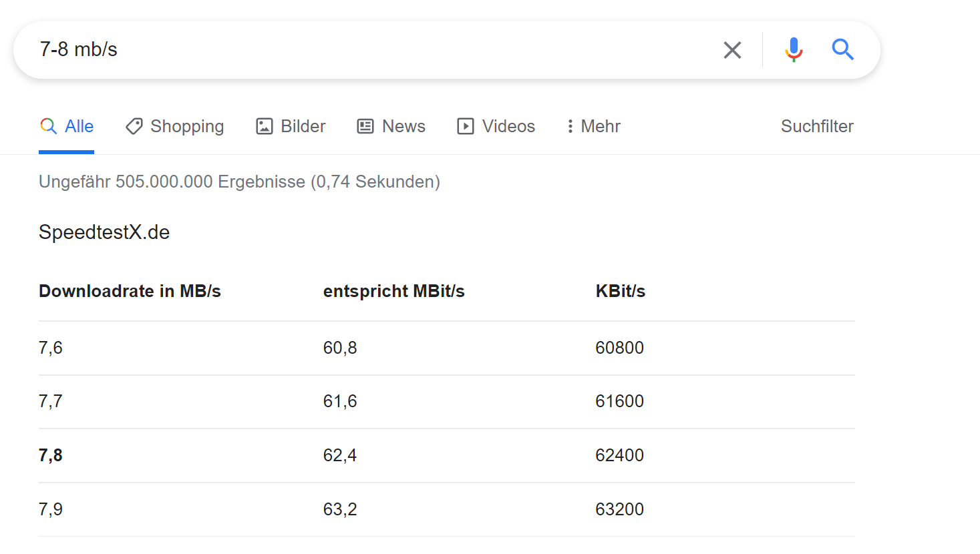Select the 60800 KBit/s cell
This screenshot has height=554, width=980.
[x=619, y=348]
